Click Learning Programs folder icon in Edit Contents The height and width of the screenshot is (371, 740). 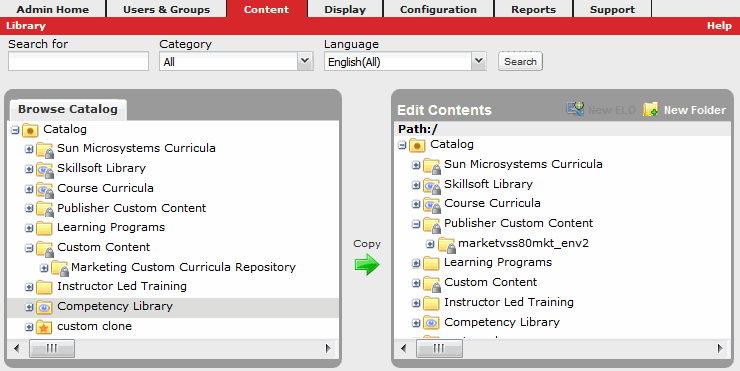431,263
